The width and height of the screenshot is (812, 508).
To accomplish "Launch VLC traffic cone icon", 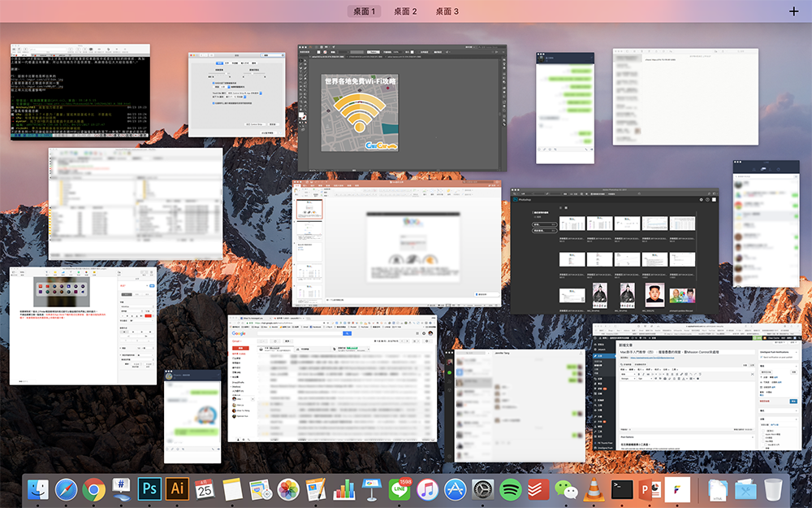I will click(x=594, y=489).
